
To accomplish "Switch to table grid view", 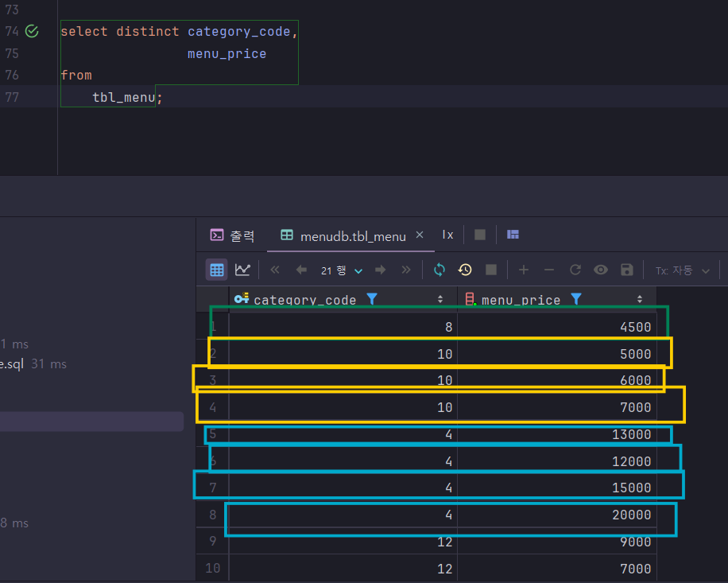I will 217,270.
